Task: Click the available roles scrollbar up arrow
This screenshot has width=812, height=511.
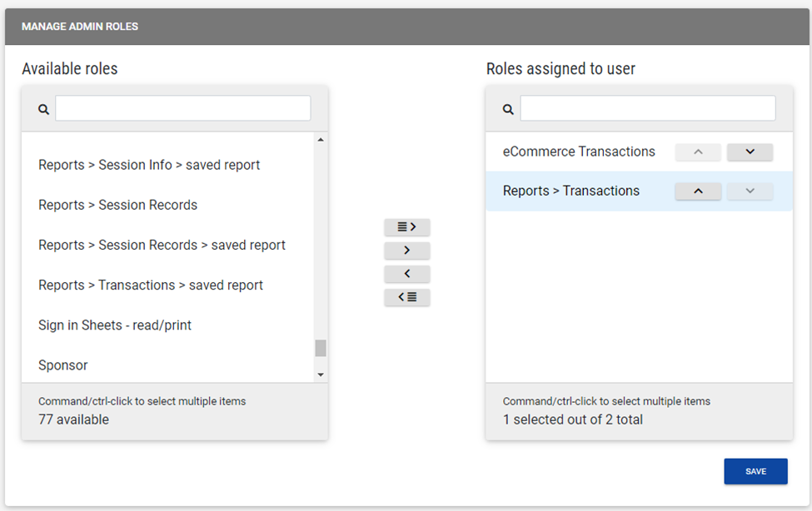Action: pyautogui.click(x=321, y=140)
